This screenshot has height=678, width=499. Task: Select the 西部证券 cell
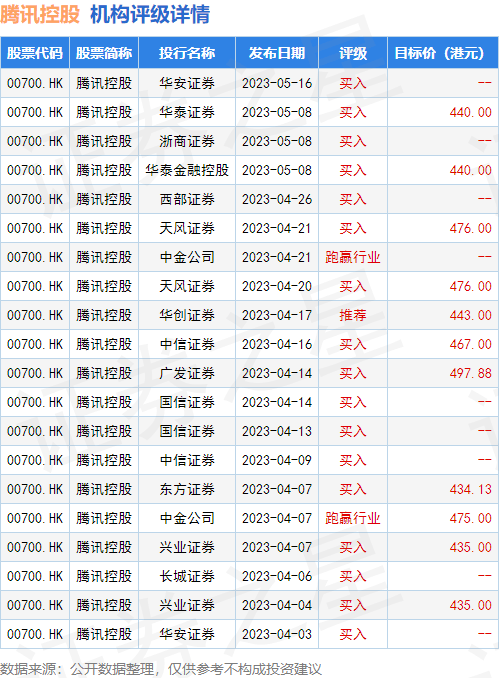pos(187,199)
